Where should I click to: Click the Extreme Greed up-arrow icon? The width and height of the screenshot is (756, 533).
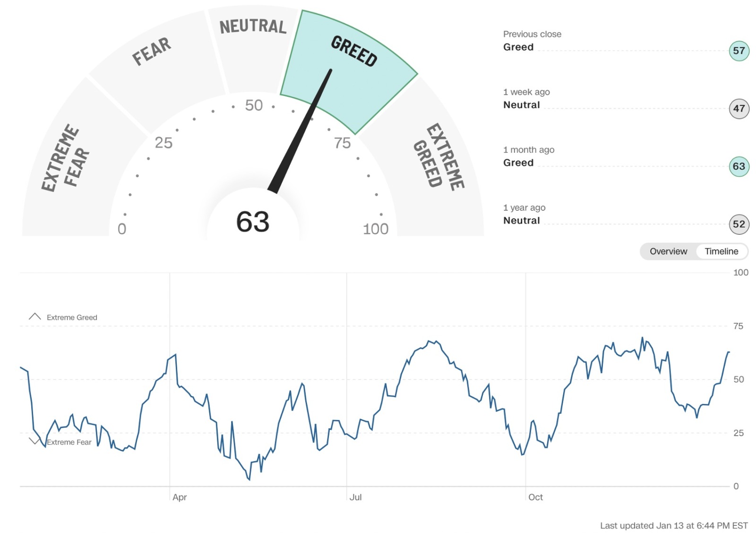click(35, 317)
